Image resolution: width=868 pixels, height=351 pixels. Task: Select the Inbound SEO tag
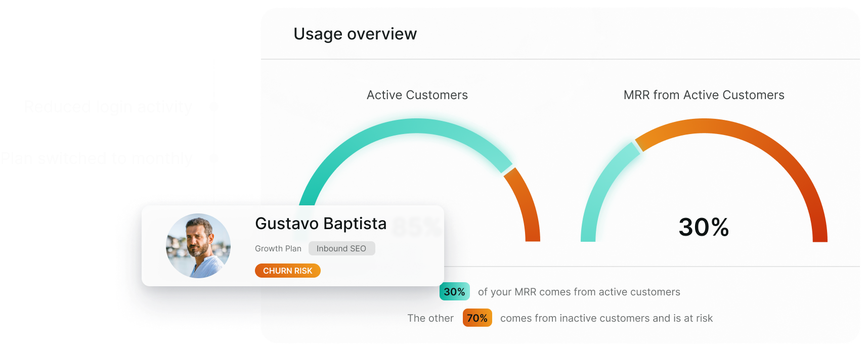click(x=341, y=248)
